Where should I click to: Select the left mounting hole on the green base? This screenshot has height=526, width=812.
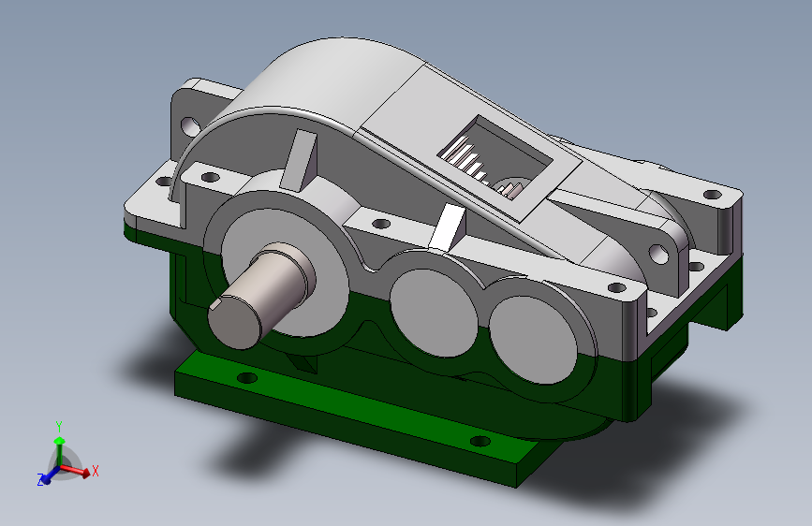pyautogui.click(x=247, y=378)
